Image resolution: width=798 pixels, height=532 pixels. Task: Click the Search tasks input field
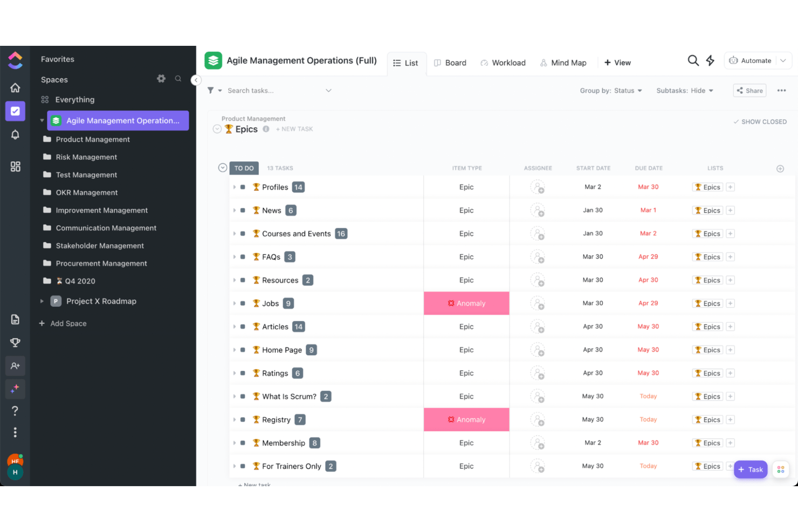275,91
